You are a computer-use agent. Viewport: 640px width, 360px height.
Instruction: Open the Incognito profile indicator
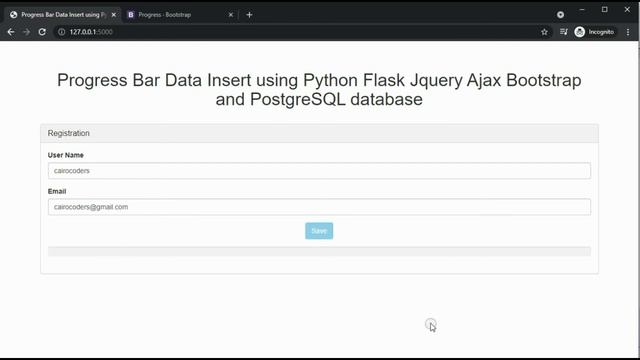click(594, 32)
